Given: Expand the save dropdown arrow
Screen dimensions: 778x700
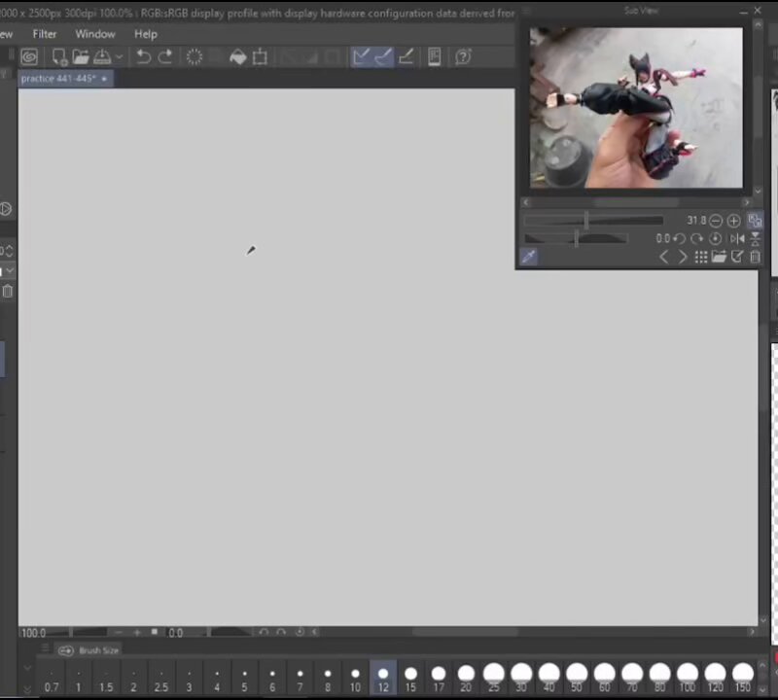Looking at the screenshot, I should pyautogui.click(x=119, y=56).
